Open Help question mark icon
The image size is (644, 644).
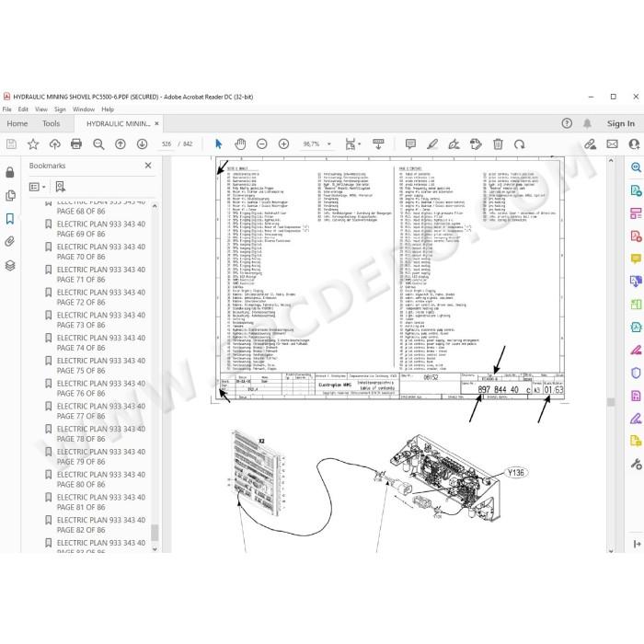point(567,123)
